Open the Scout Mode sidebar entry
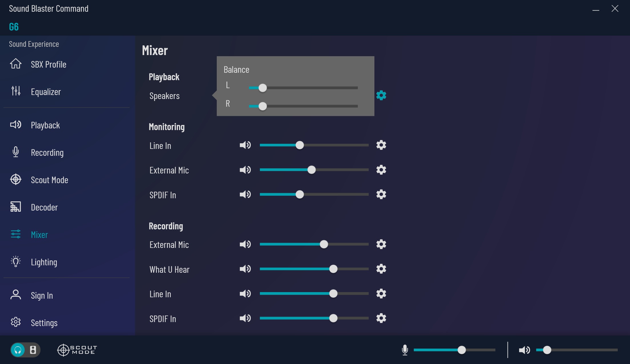The height and width of the screenshot is (364, 630). [49, 180]
